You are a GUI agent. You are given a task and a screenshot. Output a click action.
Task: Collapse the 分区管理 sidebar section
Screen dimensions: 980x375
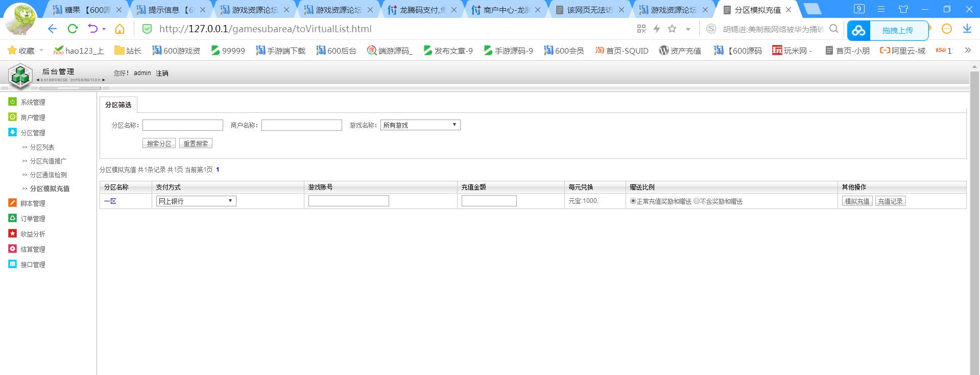point(33,133)
